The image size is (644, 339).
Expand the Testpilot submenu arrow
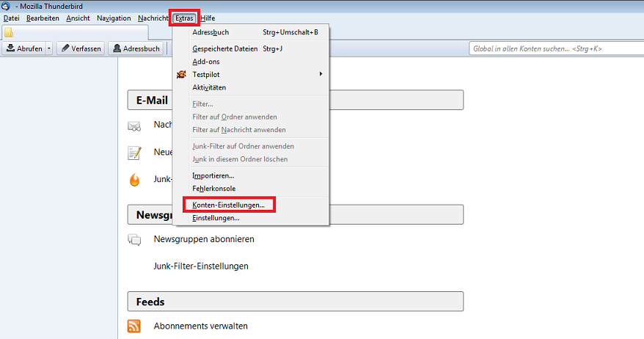pos(321,74)
